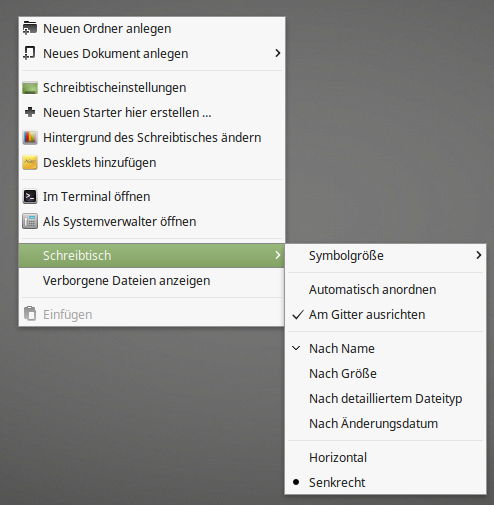Click the yellow Desklets note icon
This screenshot has width=494, height=505.
30,163
